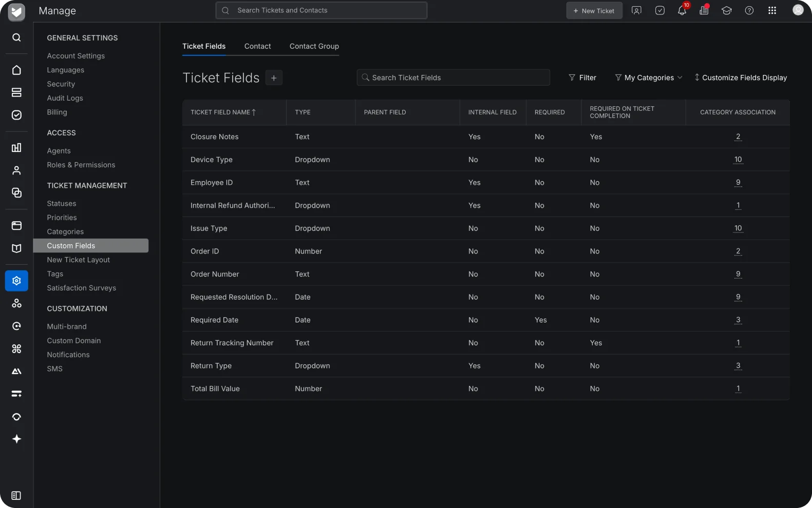The image size is (812, 508).
Task: Open the Total Bill Value field
Action: click(486, 389)
